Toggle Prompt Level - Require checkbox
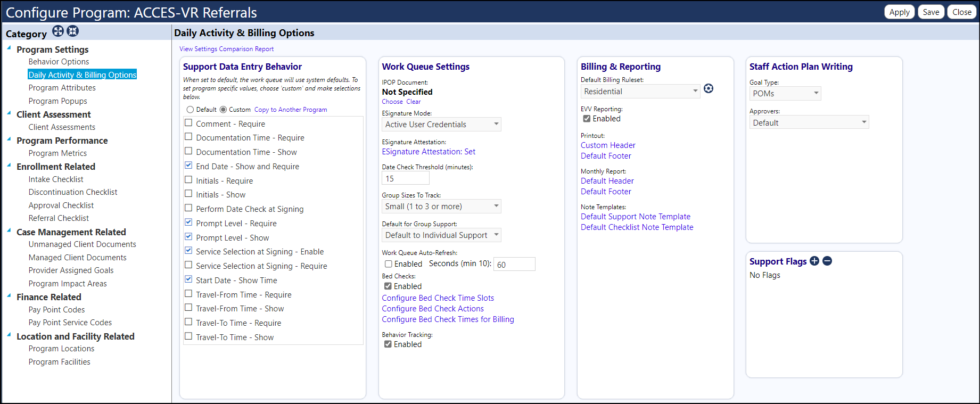This screenshot has height=404, width=980. pos(188,222)
